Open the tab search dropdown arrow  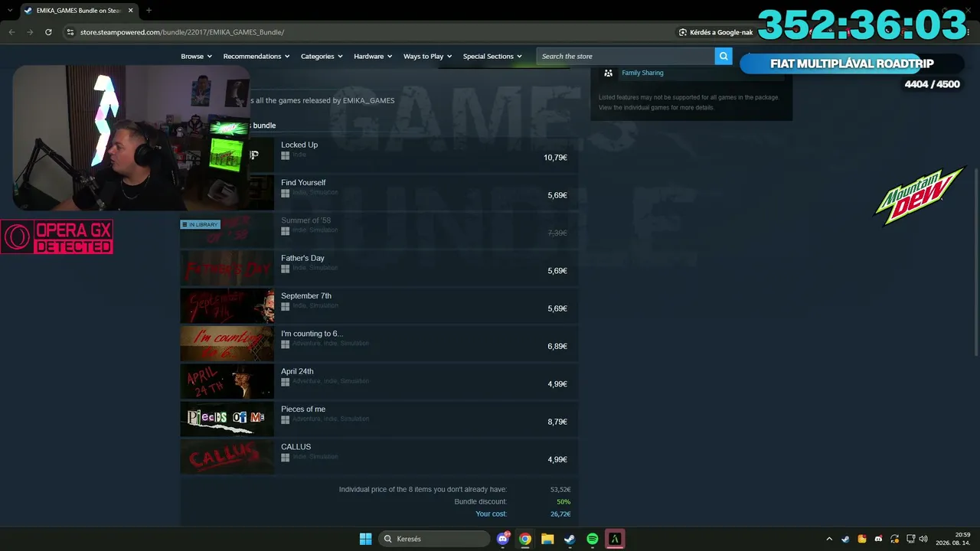[10, 11]
